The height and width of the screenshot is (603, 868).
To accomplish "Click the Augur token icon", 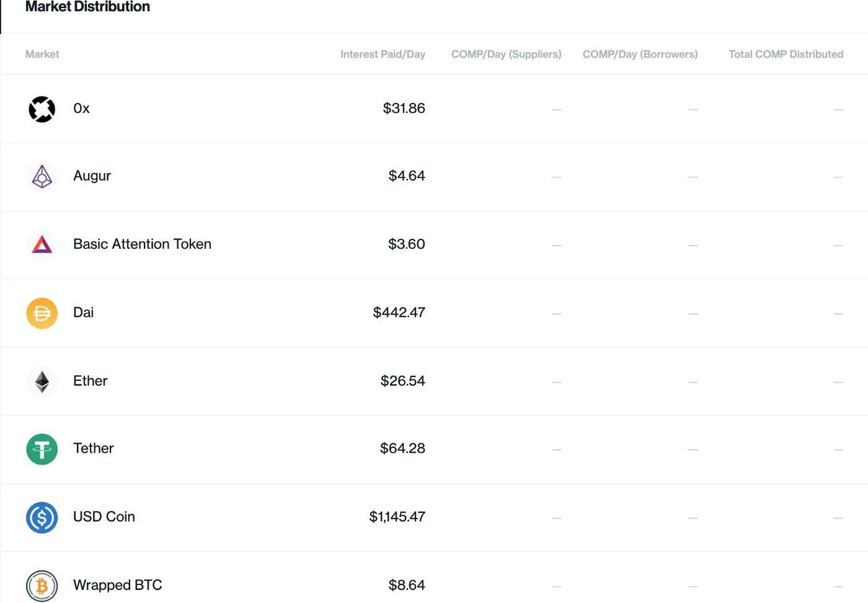I will (x=42, y=177).
